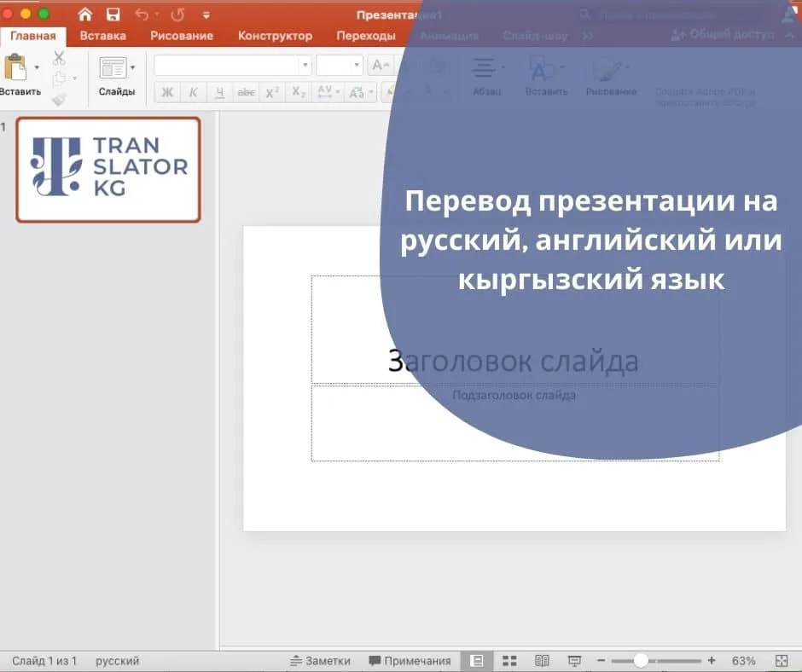
Task: Copy selection with the copy icon
Action: 60,78
